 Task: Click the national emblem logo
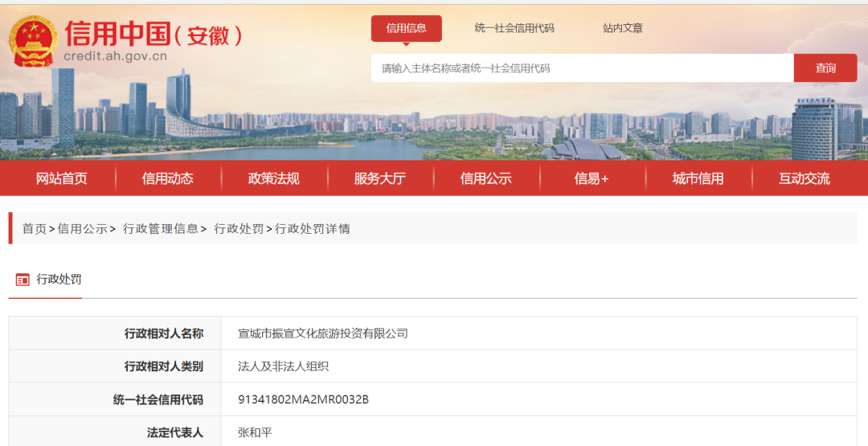[x=33, y=41]
